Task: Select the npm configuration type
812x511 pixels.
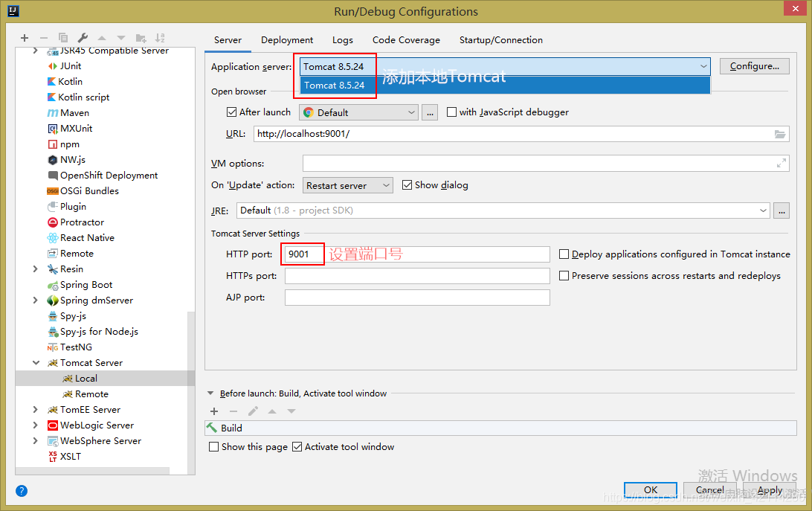Action: click(x=63, y=144)
